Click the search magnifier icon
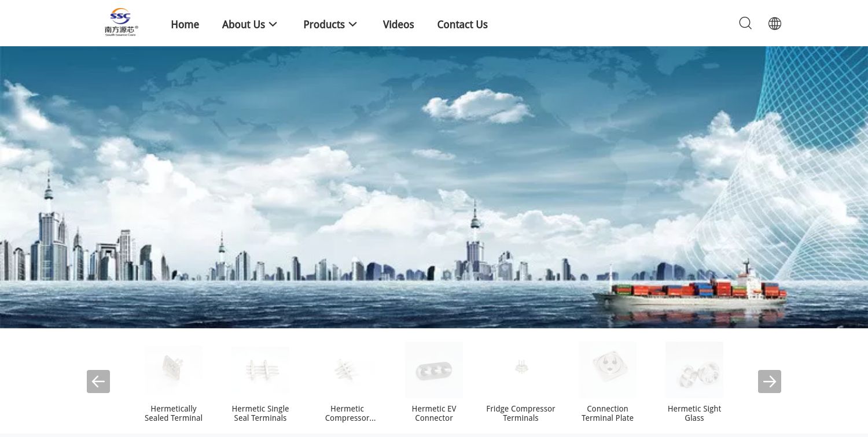The image size is (868, 437). point(745,23)
